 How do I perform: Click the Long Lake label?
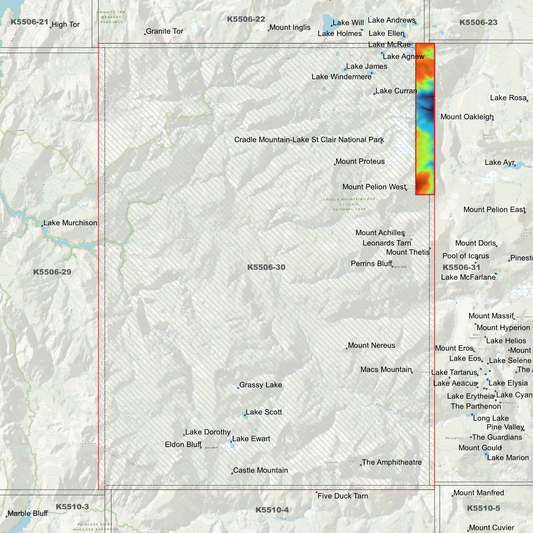tap(491, 418)
